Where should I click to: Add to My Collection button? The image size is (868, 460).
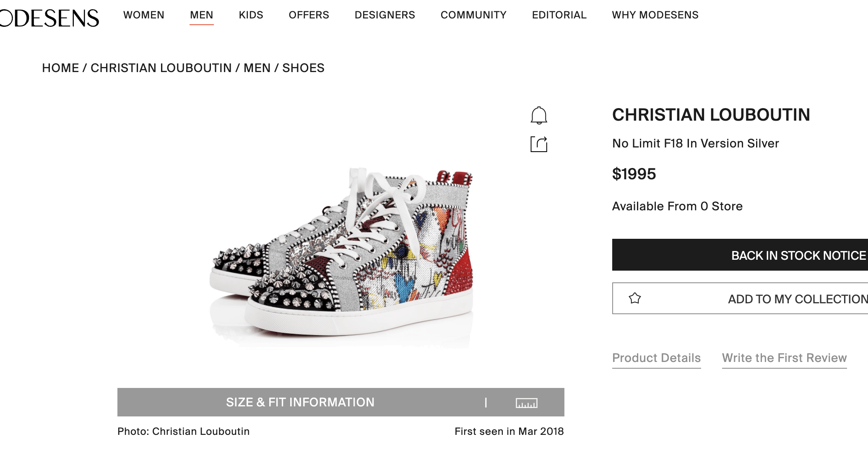coord(755,299)
